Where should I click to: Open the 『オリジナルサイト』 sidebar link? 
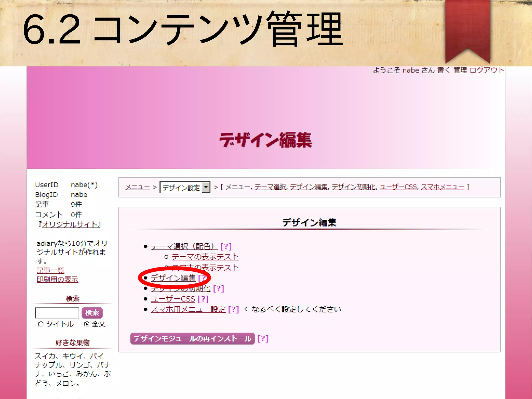coord(69,225)
